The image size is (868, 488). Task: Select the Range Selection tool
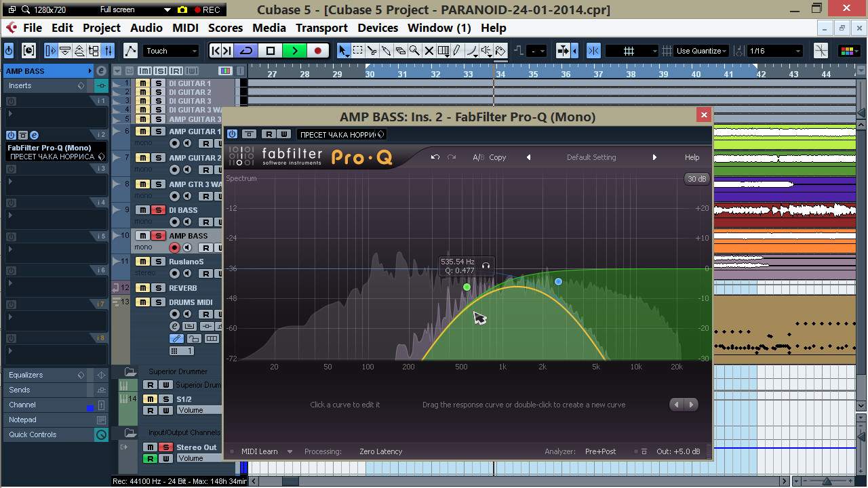(358, 51)
